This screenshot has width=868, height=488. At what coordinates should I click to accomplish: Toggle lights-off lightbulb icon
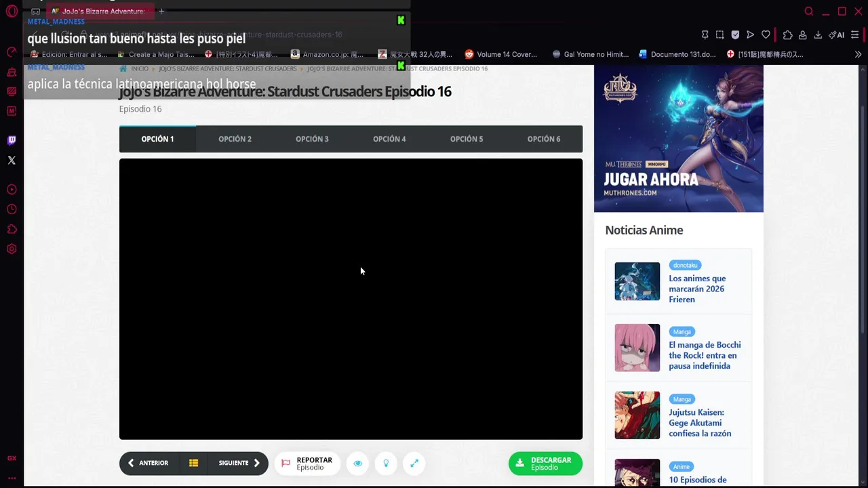tap(386, 463)
